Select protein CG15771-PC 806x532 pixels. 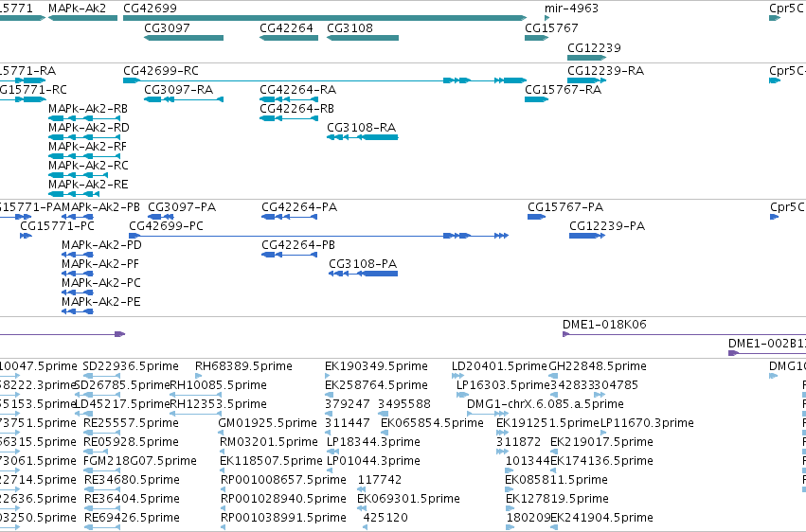tap(26, 236)
